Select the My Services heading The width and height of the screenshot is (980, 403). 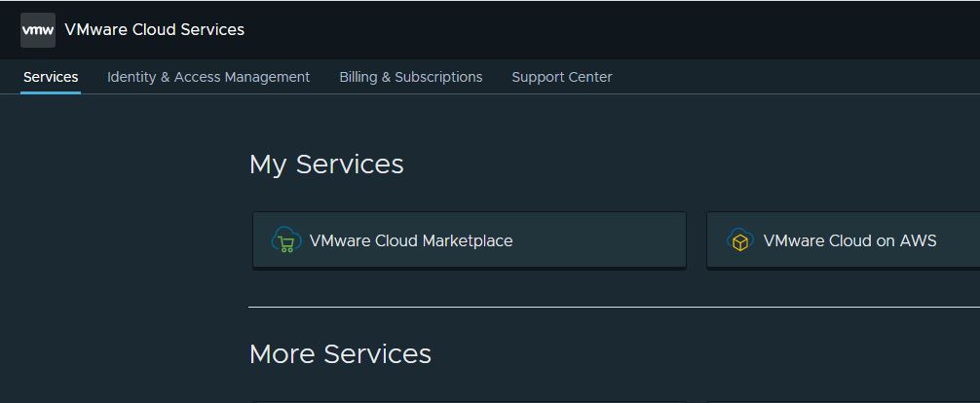(x=326, y=165)
